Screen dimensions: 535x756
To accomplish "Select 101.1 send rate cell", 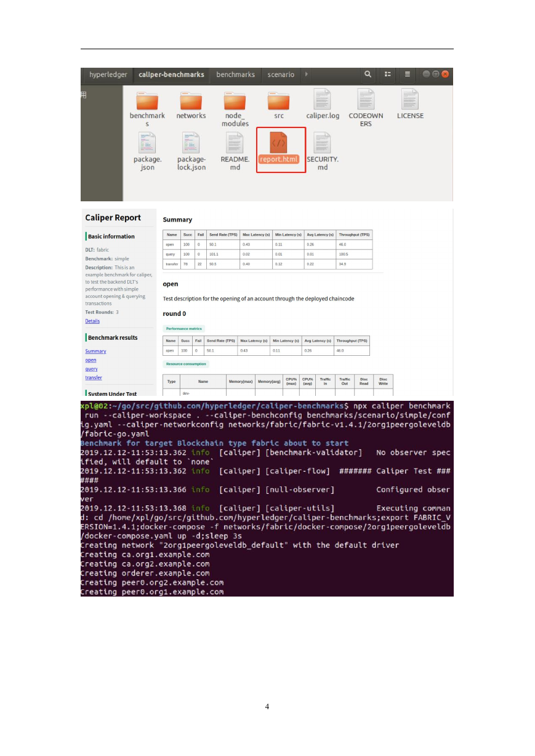I will (223, 254).
